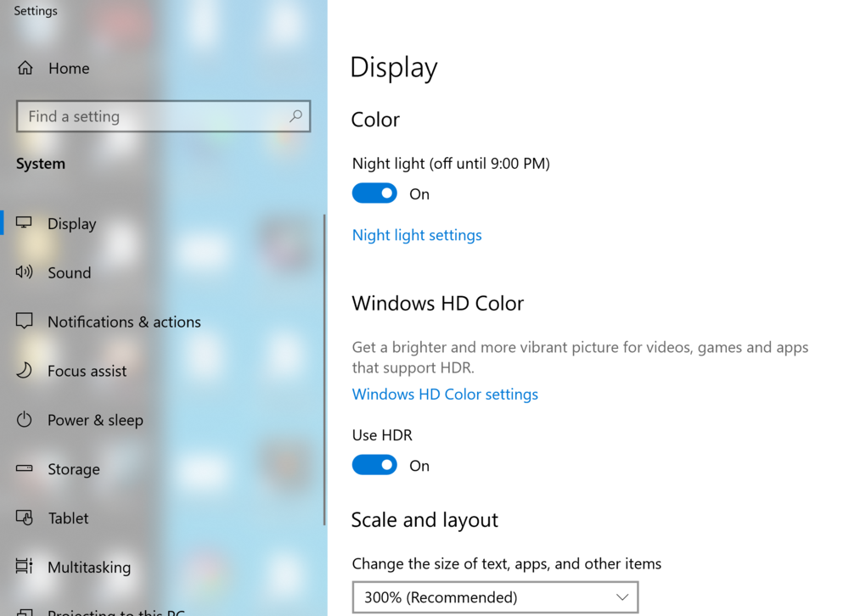Click the Notifications & actions icon
This screenshot has height=616, width=849.
tap(24, 322)
